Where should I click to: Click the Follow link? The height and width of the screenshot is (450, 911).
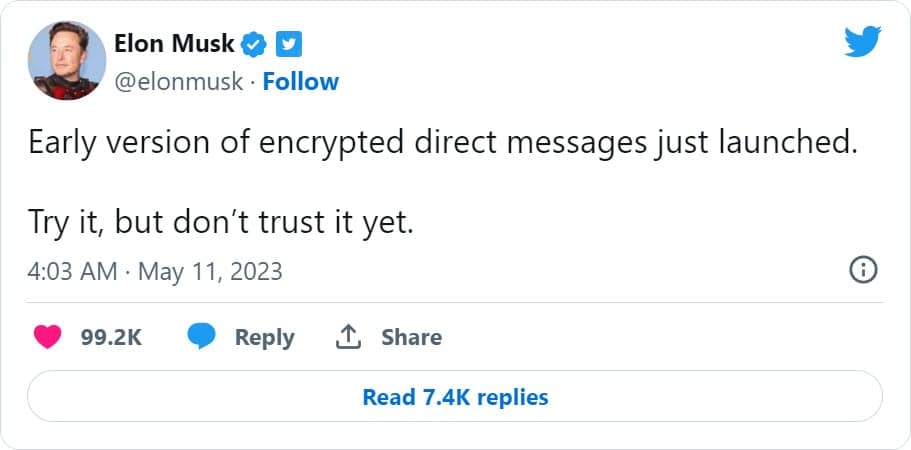click(300, 82)
